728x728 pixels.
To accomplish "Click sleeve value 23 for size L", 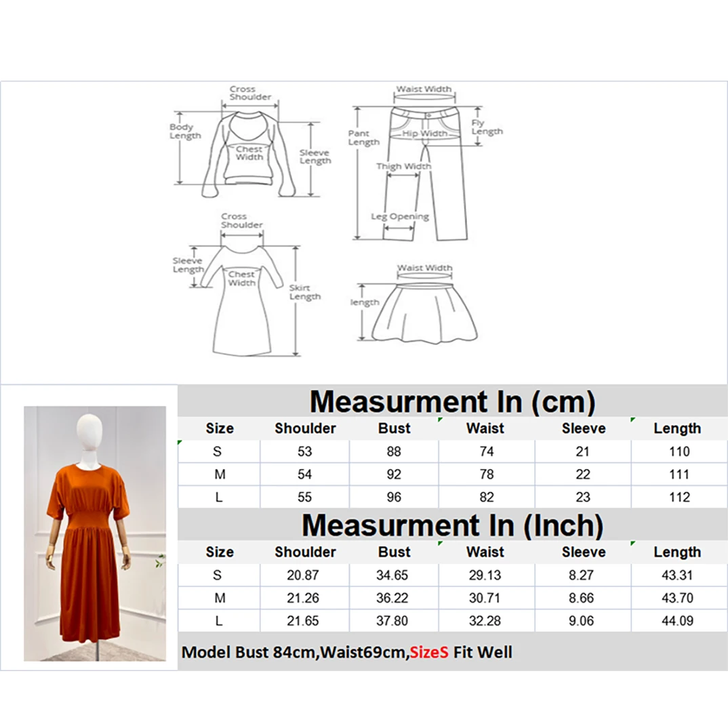I will [x=583, y=497].
